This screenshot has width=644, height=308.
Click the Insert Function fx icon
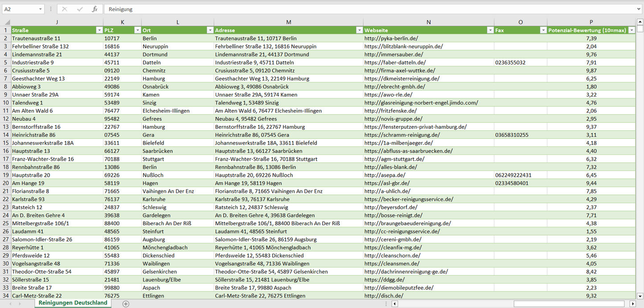click(94, 9)
